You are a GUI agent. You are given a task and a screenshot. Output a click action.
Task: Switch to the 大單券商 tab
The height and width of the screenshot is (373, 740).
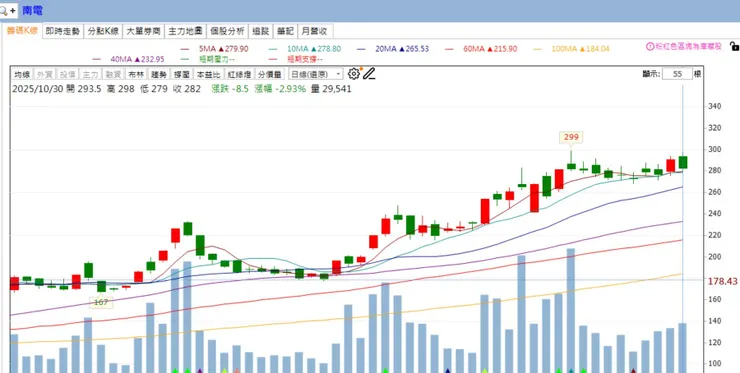click(x=143, y=31)
